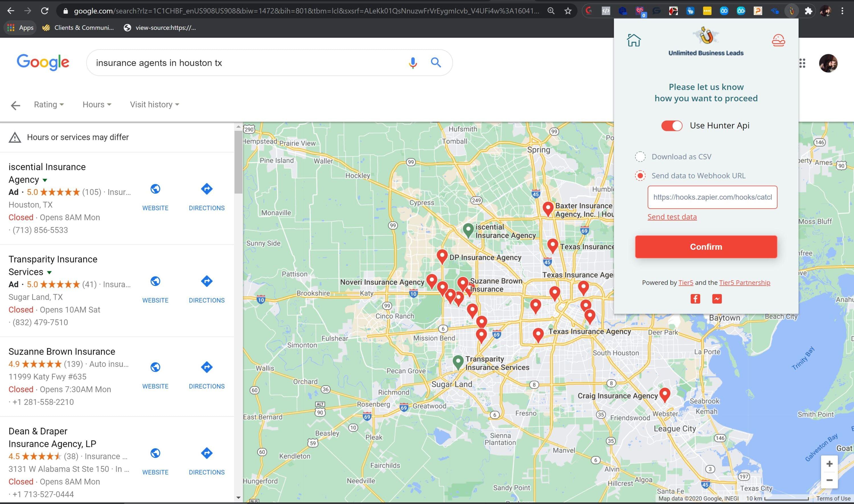Open the Chrome three-dot menu

click(842, 11)
